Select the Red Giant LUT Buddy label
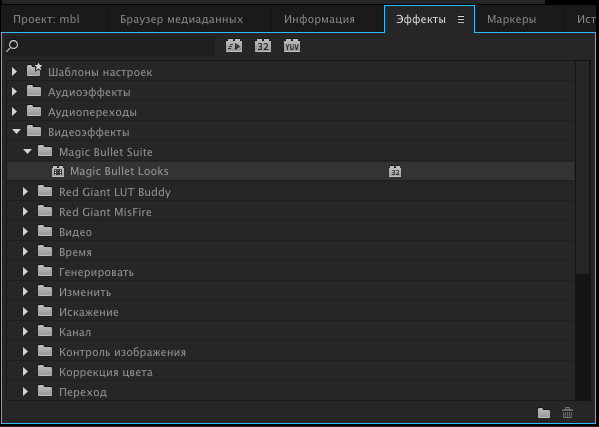The image size is (599, 427). (115, 192)
